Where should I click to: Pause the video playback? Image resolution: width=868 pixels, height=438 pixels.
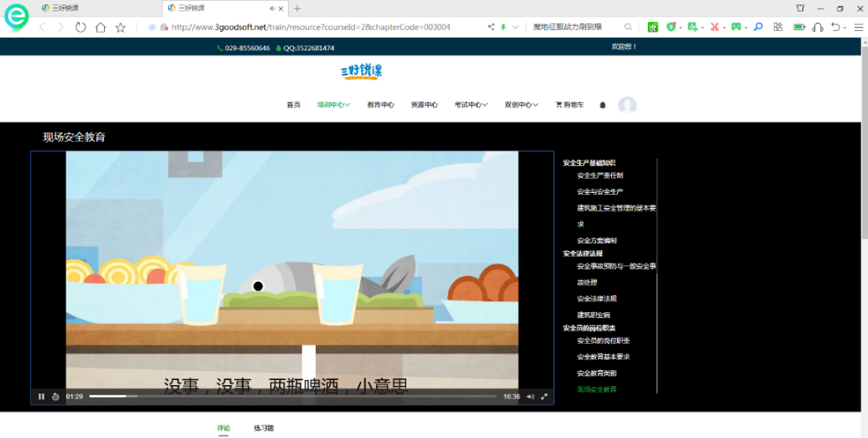point(41,396)
